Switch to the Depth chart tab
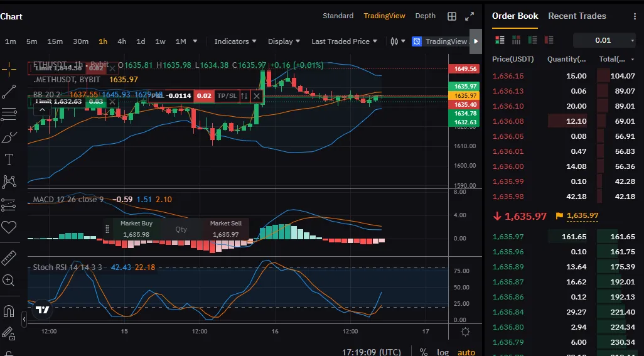This screenshot has width=644, height=356. (x=425, y=16)
